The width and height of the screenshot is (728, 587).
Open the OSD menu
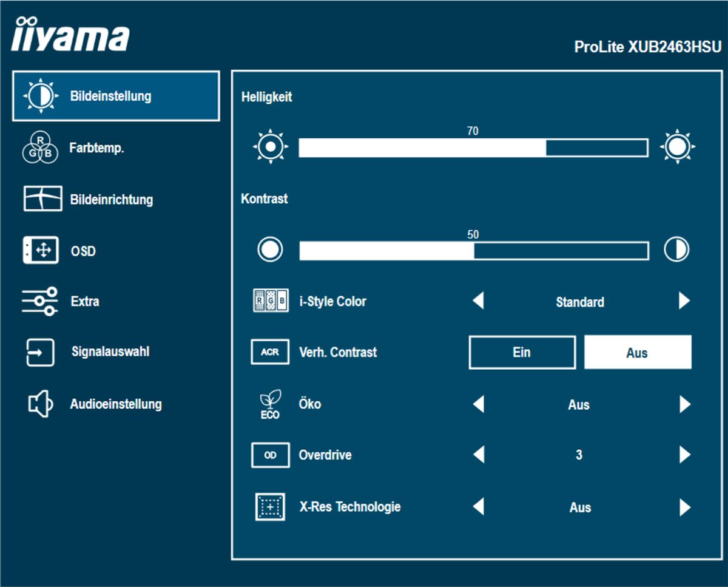coord(83,251)
